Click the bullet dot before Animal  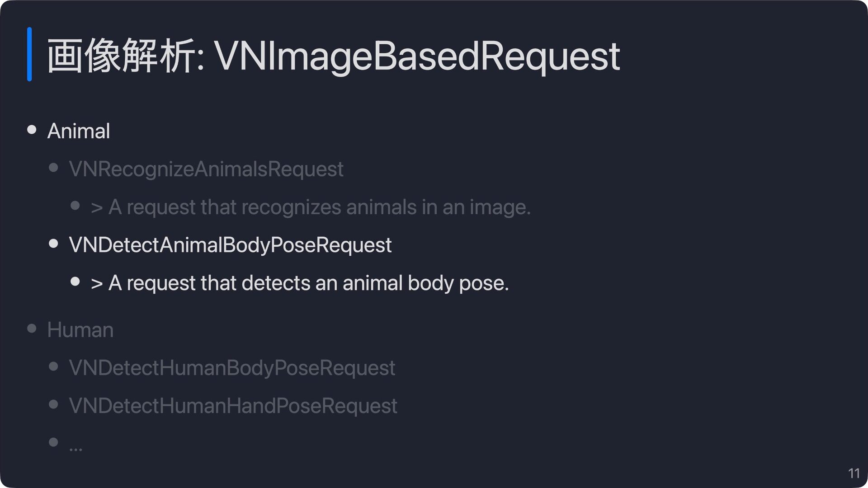point(32,130)
